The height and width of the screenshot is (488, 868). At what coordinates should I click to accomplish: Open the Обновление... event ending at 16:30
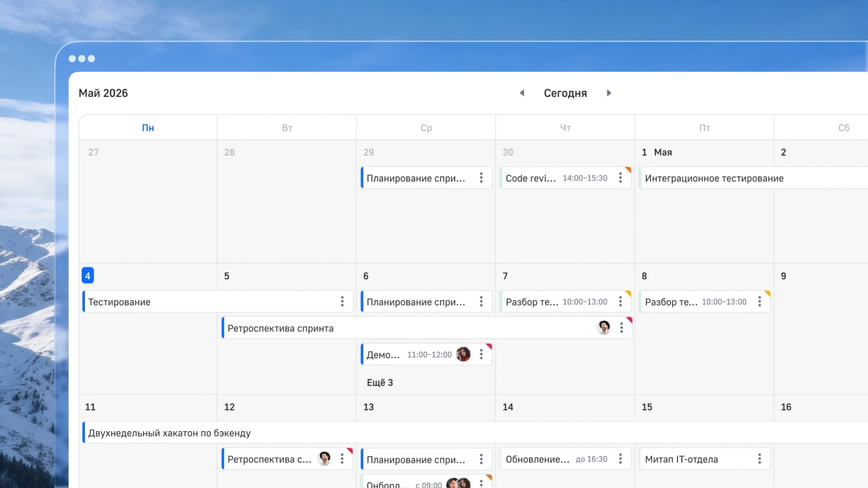565,458
